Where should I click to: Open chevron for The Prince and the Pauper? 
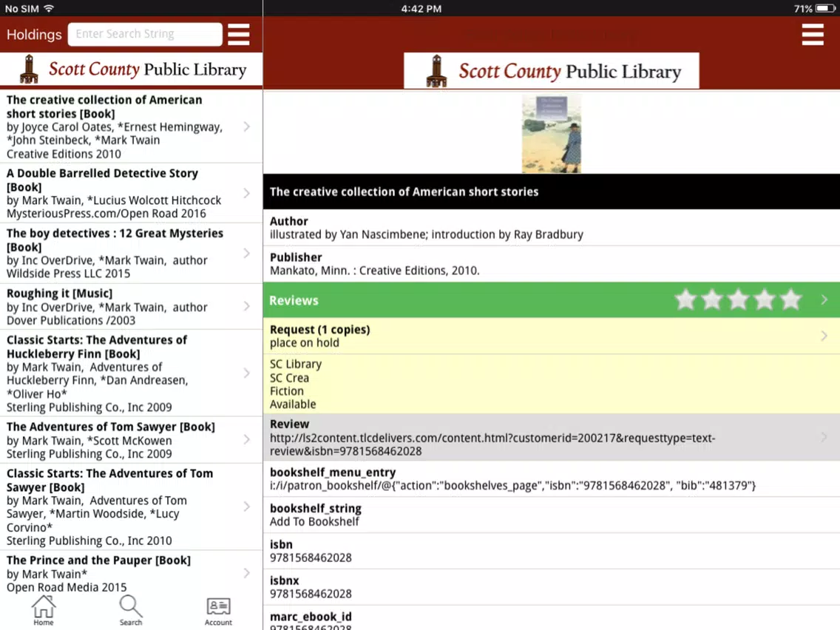coord(246,572)
